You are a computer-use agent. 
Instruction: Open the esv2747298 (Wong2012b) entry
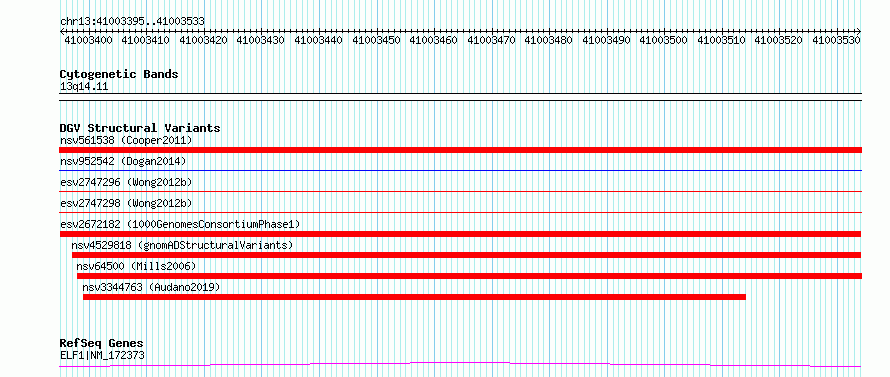(126, 203)
